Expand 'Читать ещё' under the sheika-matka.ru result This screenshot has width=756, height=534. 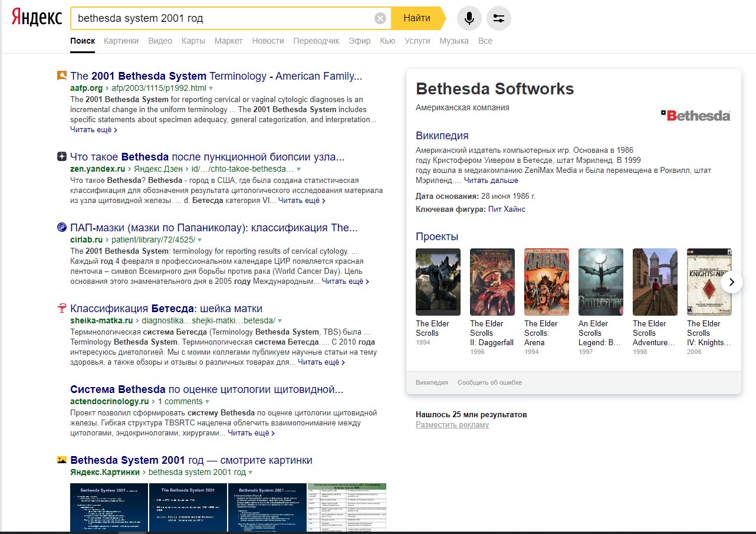(321, 362)
